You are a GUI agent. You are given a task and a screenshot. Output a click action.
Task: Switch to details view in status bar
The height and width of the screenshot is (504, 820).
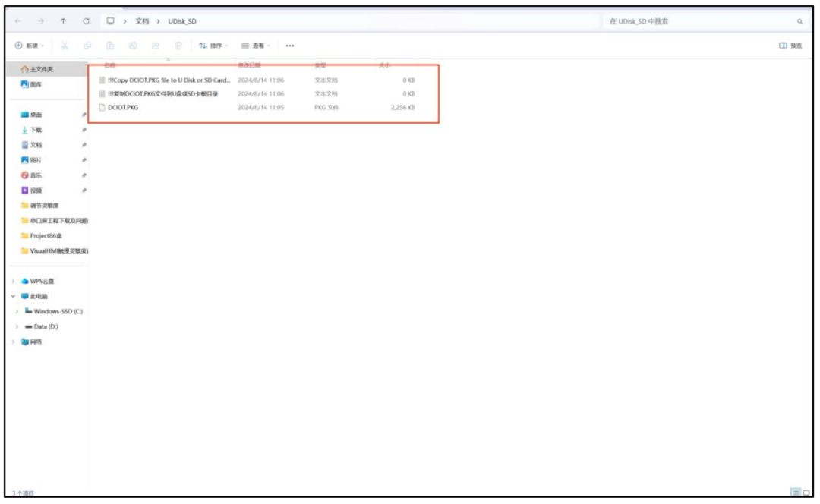coord(796,493)
